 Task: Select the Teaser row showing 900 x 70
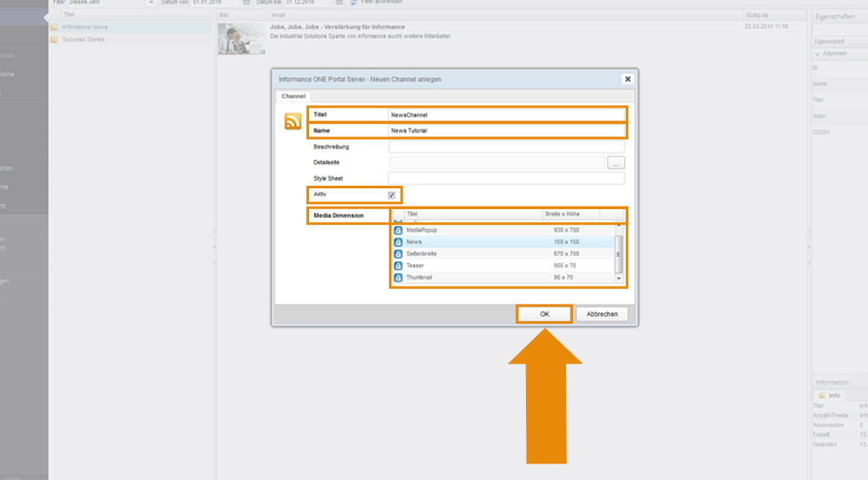click(x=503, y=266)
